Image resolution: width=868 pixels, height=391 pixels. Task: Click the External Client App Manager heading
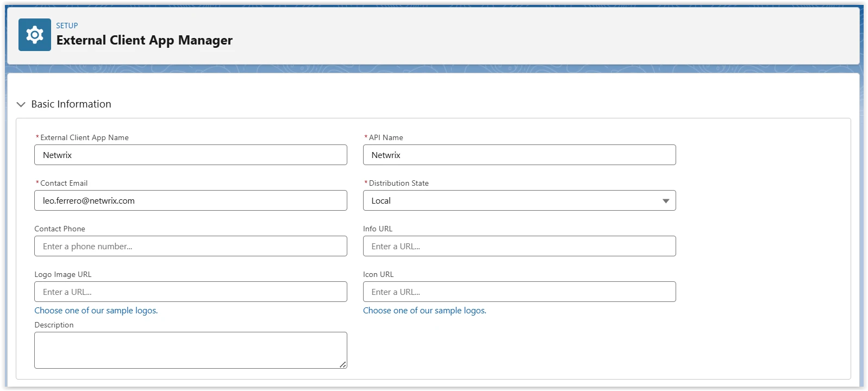click(x=145, y=40)
